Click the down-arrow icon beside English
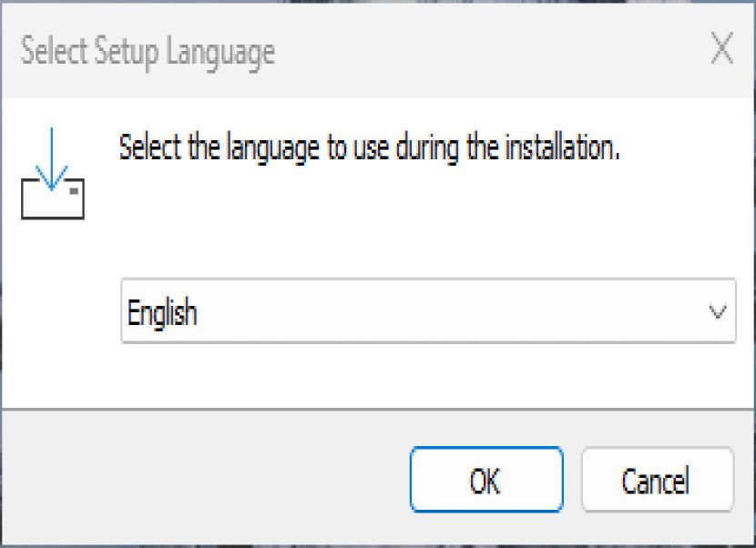The width and height of the screenshot is (756, 548). [x=718, y=312]
